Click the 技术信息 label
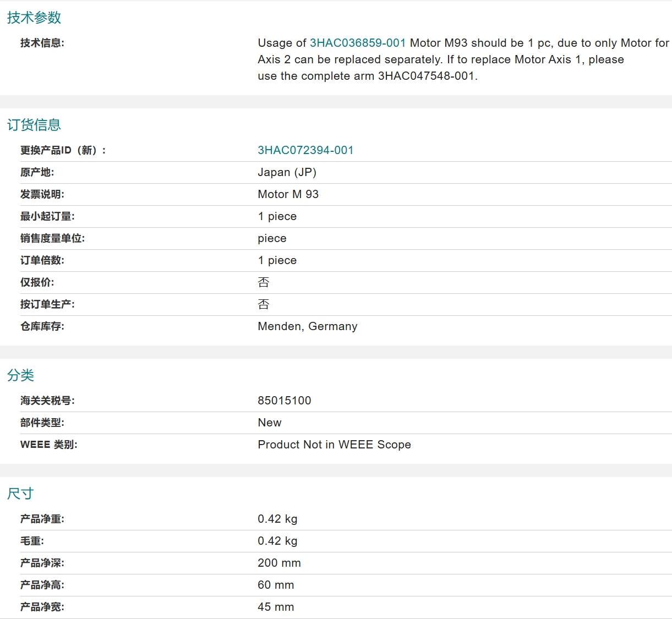 pyautogui.click(x=42, y=43)
